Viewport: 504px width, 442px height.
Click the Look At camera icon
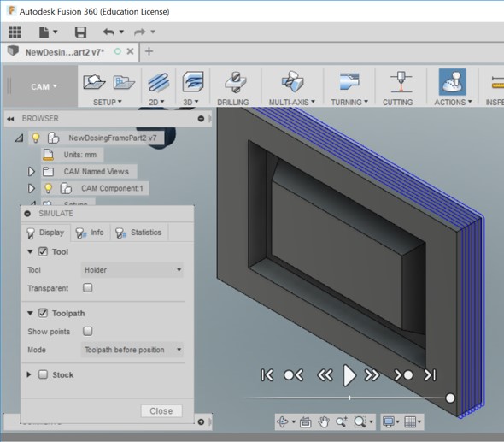[x=305, y=422]
